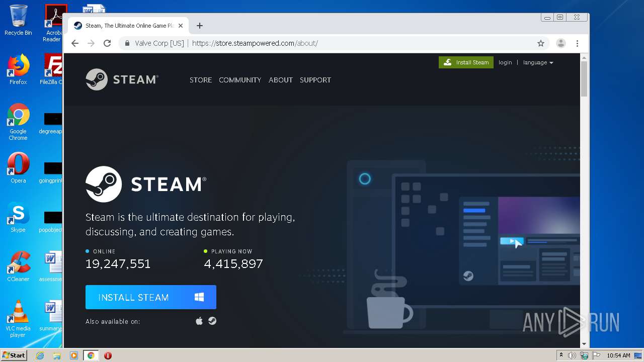Open the STORE menu
The height and width of the screenshot is (362, 644).
click(201, 80)
